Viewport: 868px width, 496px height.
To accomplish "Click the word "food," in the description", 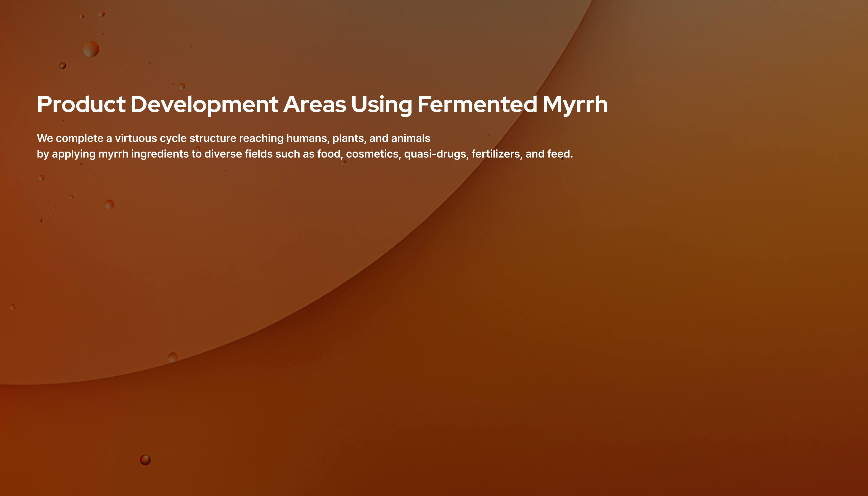I will point(330,154).
